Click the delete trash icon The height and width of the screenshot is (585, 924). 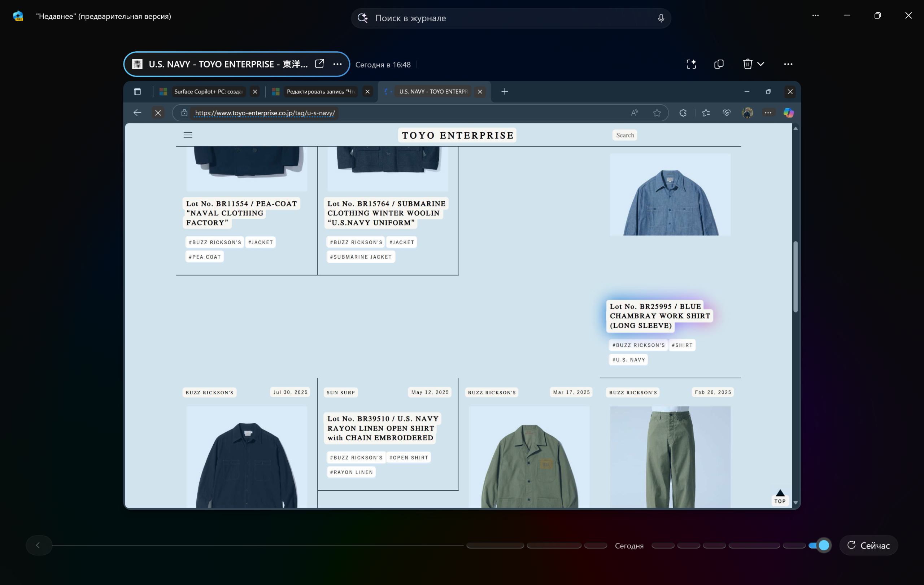747,64
